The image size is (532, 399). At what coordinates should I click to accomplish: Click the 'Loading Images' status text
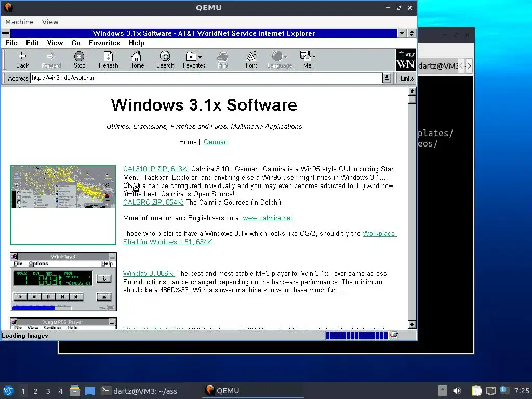coord(25,336)
